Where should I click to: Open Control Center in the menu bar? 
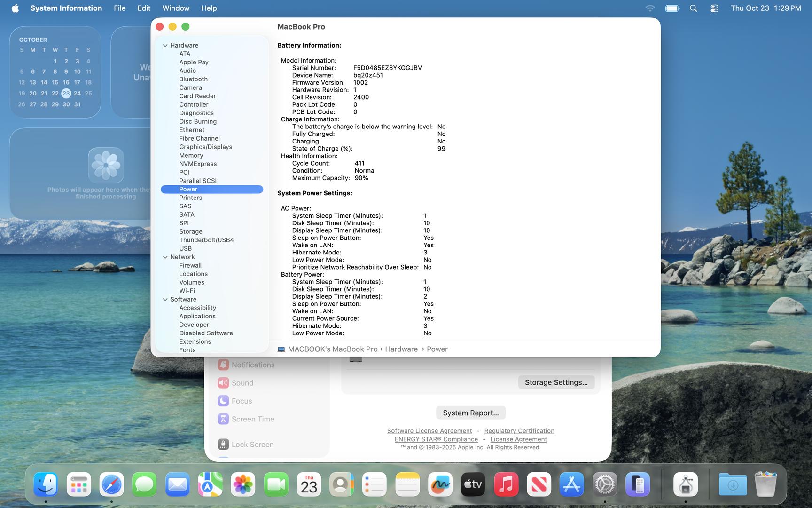[x=714, y=8]
